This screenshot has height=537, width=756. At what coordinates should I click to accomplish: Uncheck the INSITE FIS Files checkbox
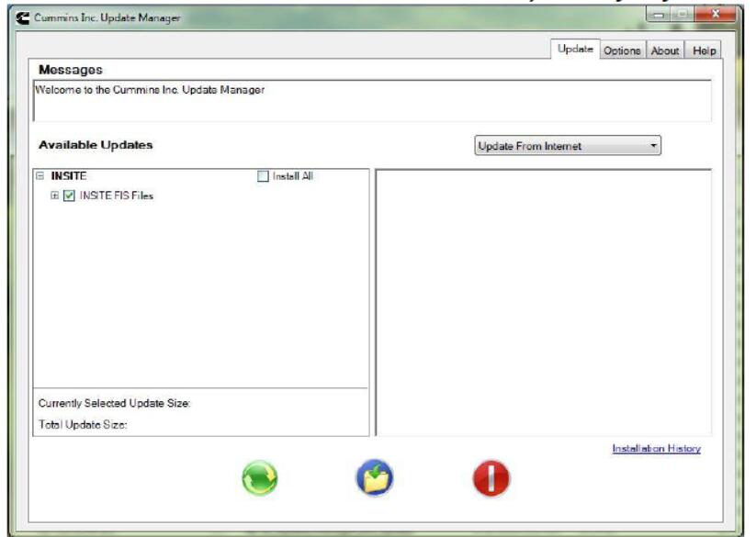point(69,196)
